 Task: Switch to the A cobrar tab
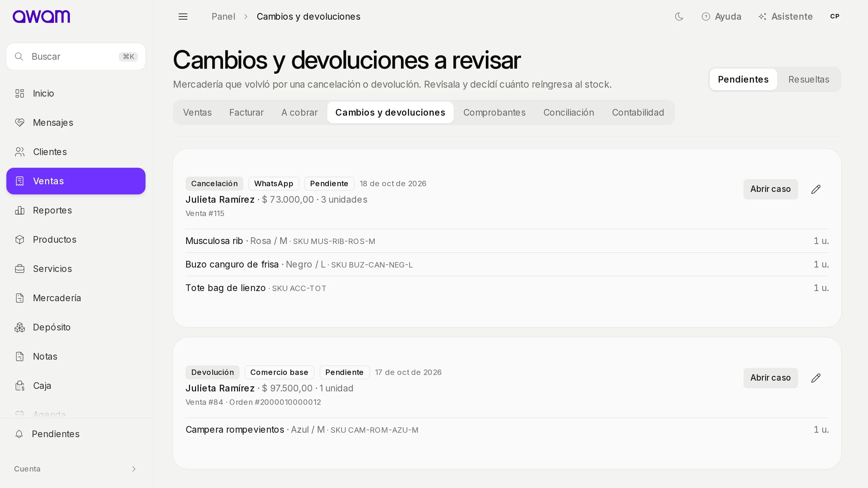coord(299,112)
